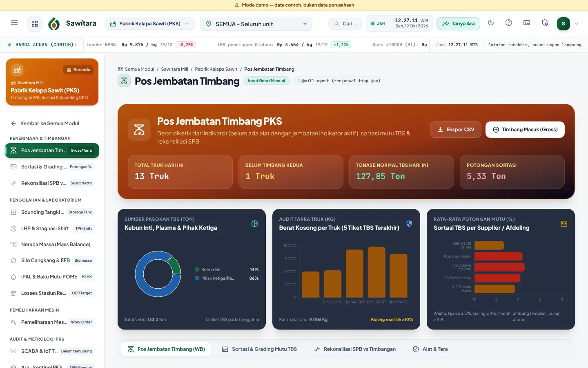Click Losses Stasiun icon in sidebar
The image size is (588, 368).
tap(13, 293)
